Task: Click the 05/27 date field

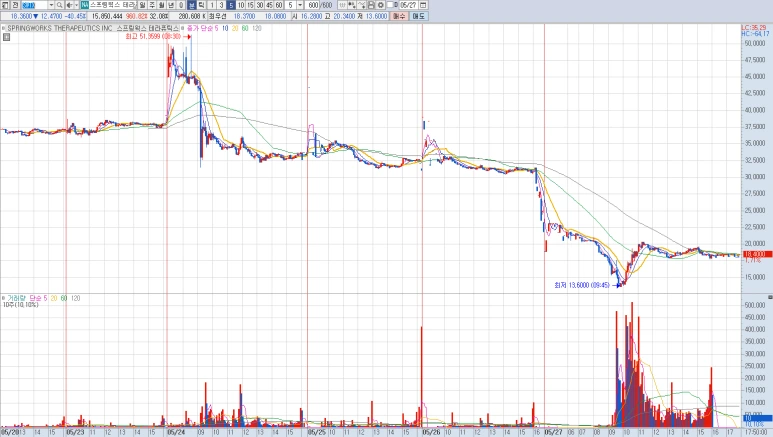Action: 409,5
